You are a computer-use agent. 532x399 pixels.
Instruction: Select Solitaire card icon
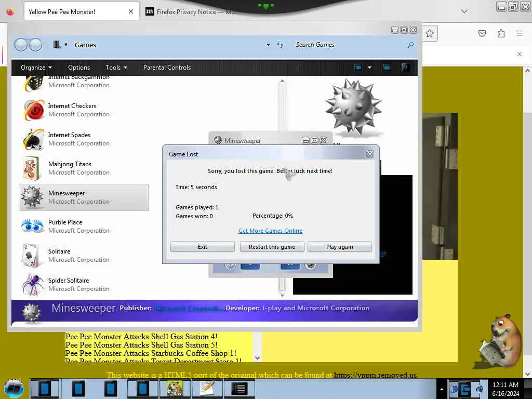pos(32,256)
